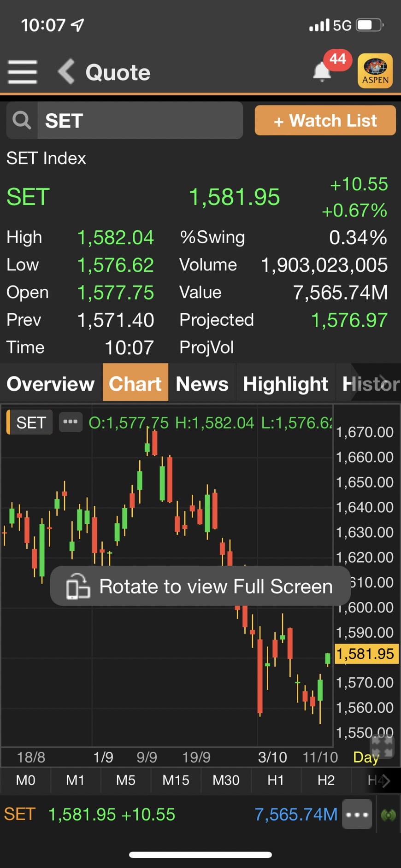Image resolution: width=401 pixels, height=868 pixels.
Task: Tap the 1,670.00 price axis label
Action: tap(365, 432)
